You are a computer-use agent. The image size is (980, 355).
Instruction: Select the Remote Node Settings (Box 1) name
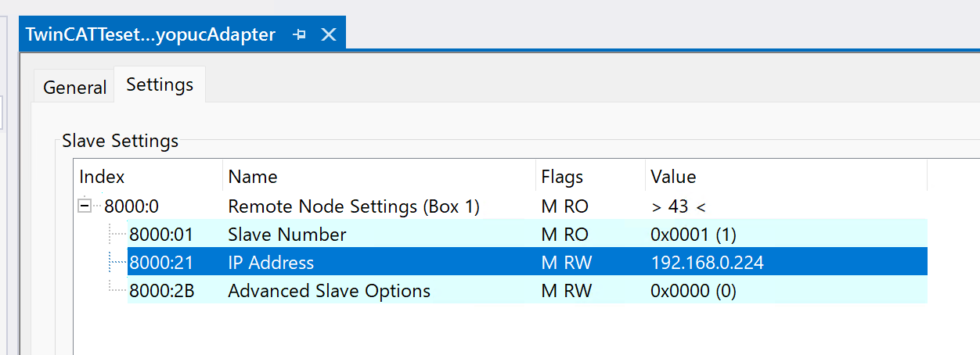(353, 207)
